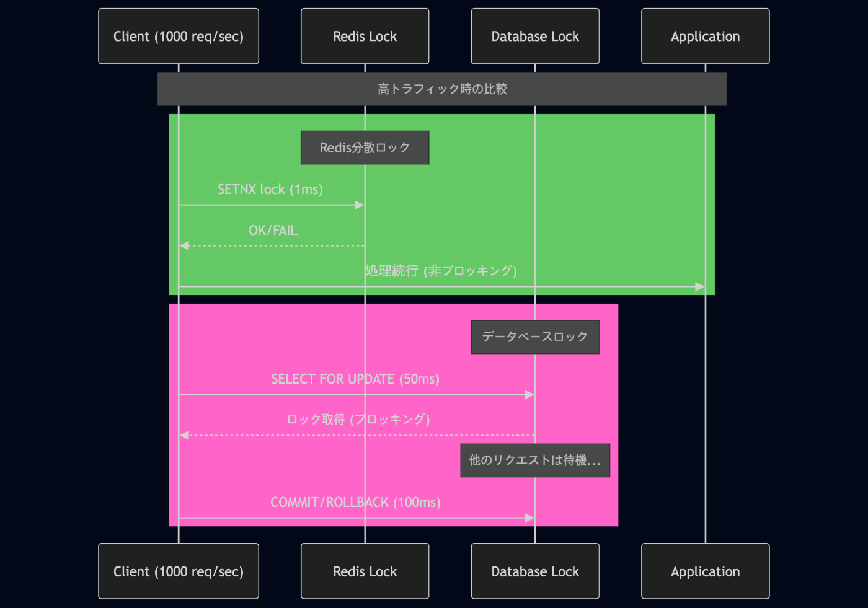Click the bottom Application participant box
This screenshot has height=608, width=868.
[x=705, y=571]
